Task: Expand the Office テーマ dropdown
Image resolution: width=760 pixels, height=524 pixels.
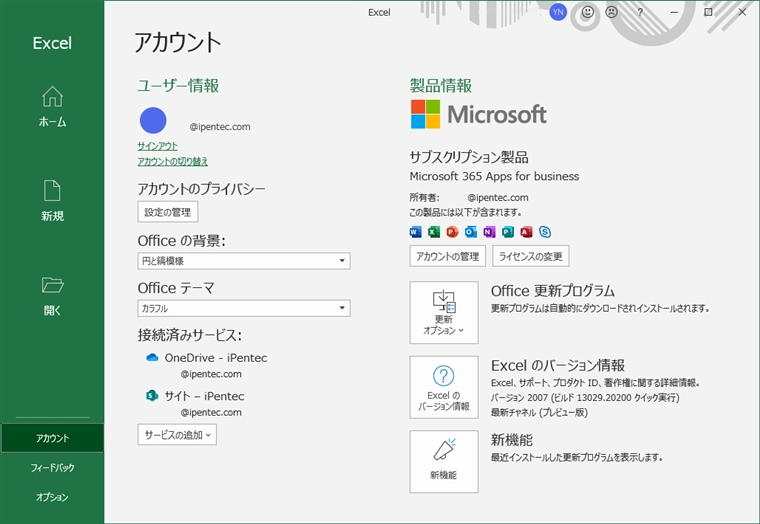Action: [x=244, y=308]
